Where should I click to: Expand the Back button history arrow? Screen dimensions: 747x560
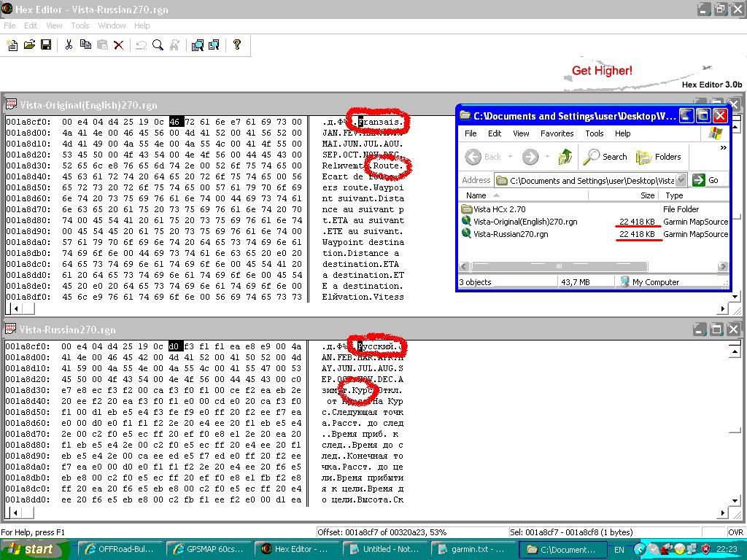pos(510,157)
